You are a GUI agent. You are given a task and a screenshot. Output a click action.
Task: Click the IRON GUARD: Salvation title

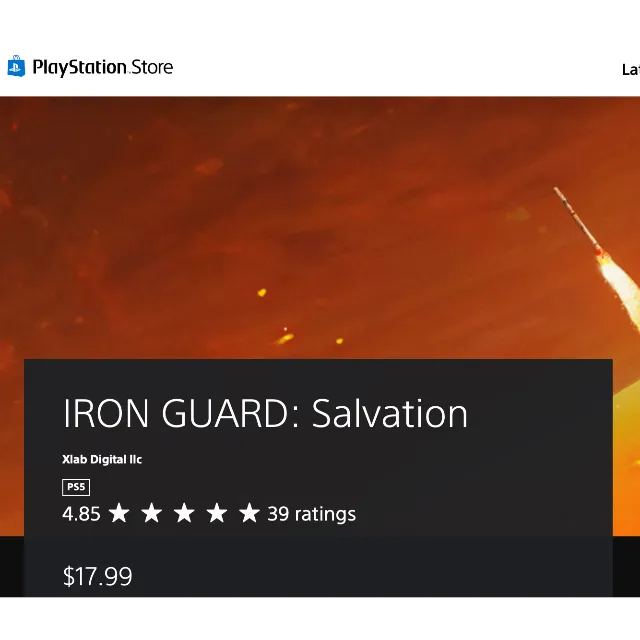click(x=265, y=414)
